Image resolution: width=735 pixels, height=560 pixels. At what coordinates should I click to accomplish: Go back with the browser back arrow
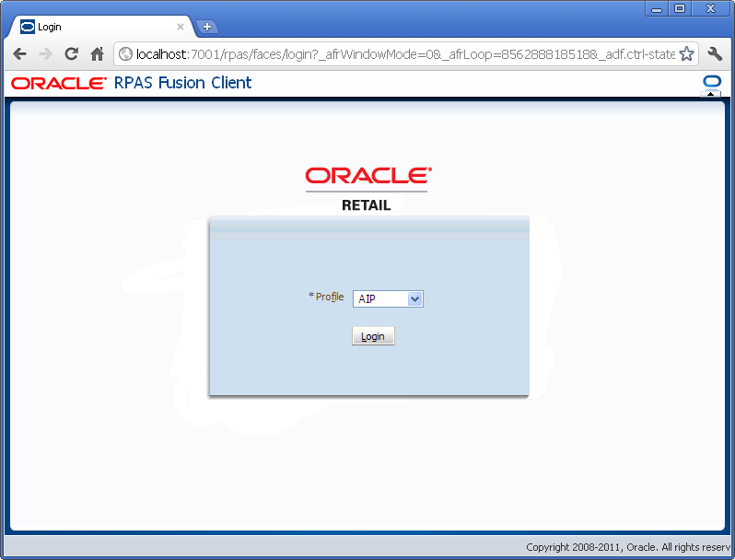point(19,54)
